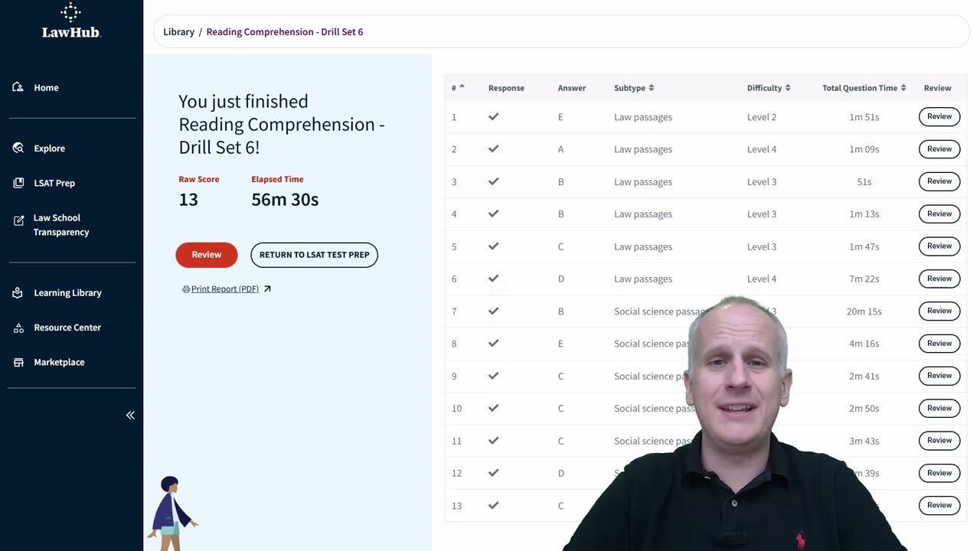The image size is (980, 551).
Task: Click Raw Score value 13
Action: [x=188, y=200]
